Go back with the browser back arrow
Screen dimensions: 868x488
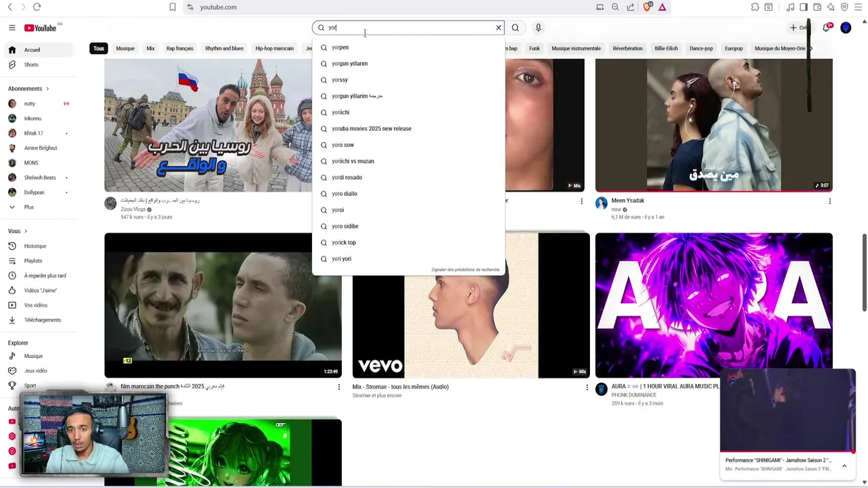(10, 7)
